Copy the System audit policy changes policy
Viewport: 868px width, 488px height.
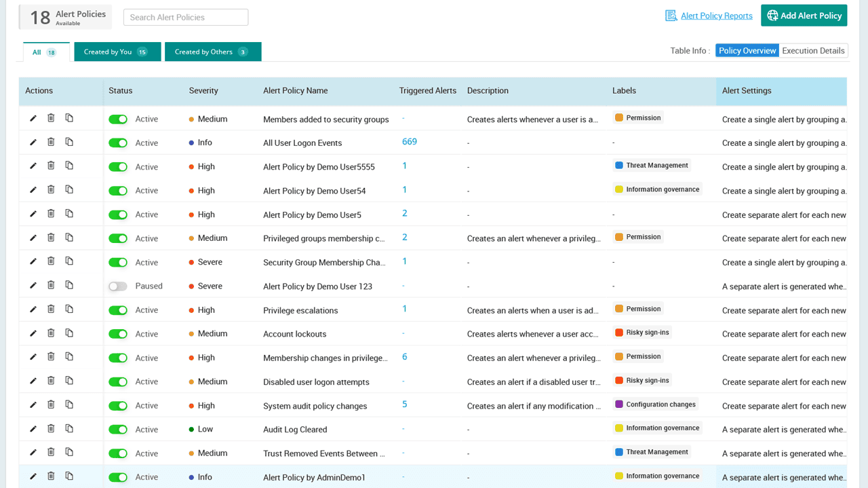[68, 405]
